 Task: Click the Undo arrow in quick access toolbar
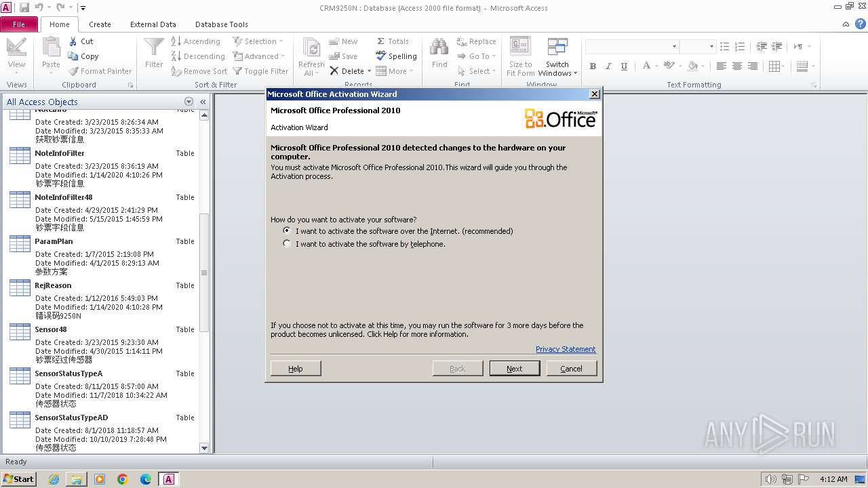coord(39,7)
